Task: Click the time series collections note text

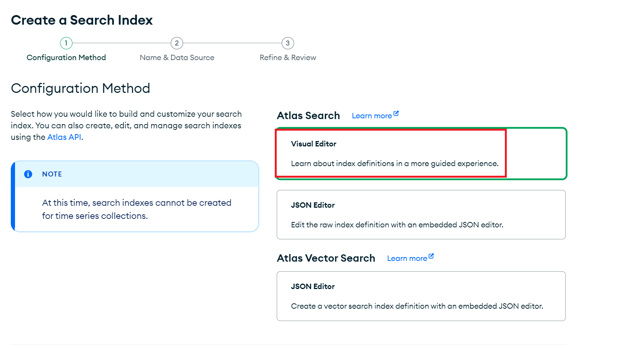Action: (x=136, y=209)
